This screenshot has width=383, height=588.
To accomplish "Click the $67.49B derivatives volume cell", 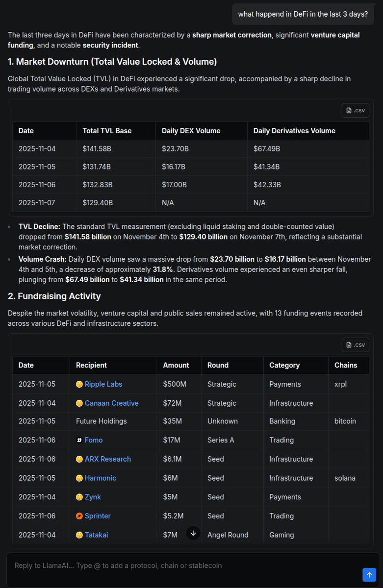I will [308, 148].
